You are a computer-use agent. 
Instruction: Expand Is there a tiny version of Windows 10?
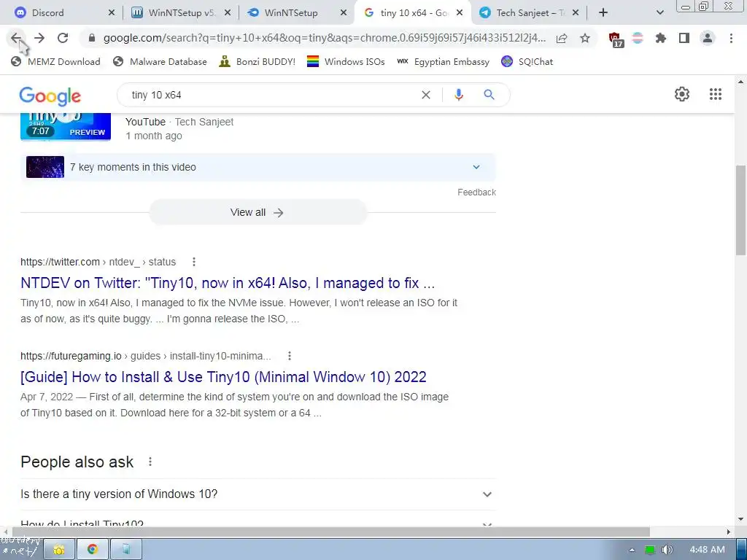(x=258, y=494)
